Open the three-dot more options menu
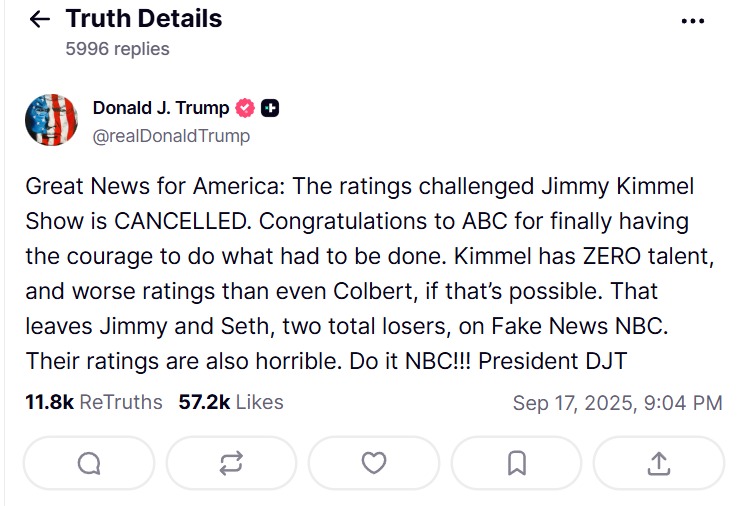The height and width of the screenshot is (506, 737). (692, 20)
